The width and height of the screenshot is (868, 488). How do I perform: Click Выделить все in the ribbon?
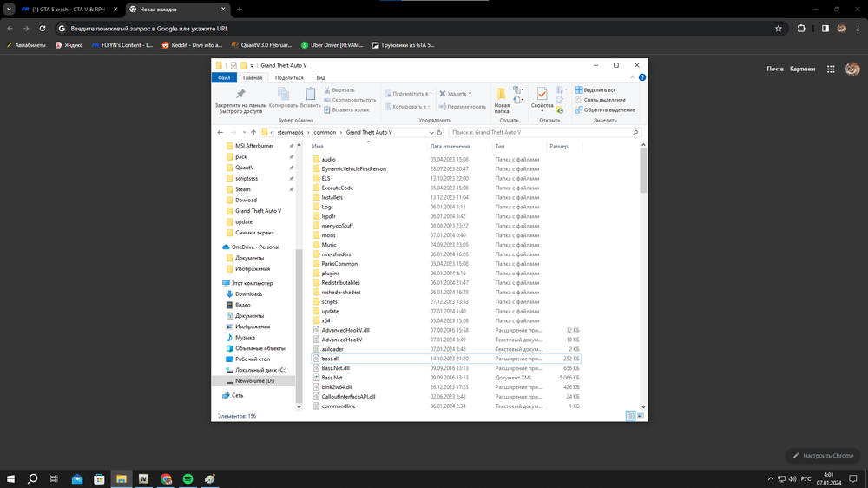tap(595, 89)
